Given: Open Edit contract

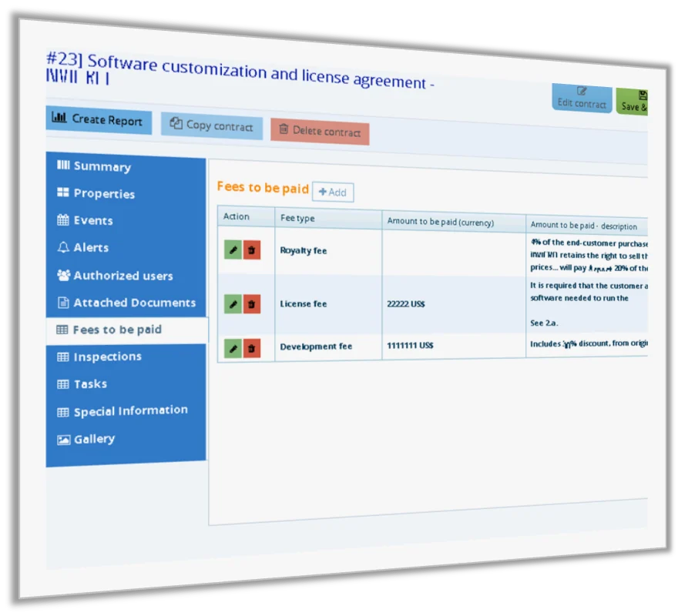Looking at the screenshot, I should point(582,99).
